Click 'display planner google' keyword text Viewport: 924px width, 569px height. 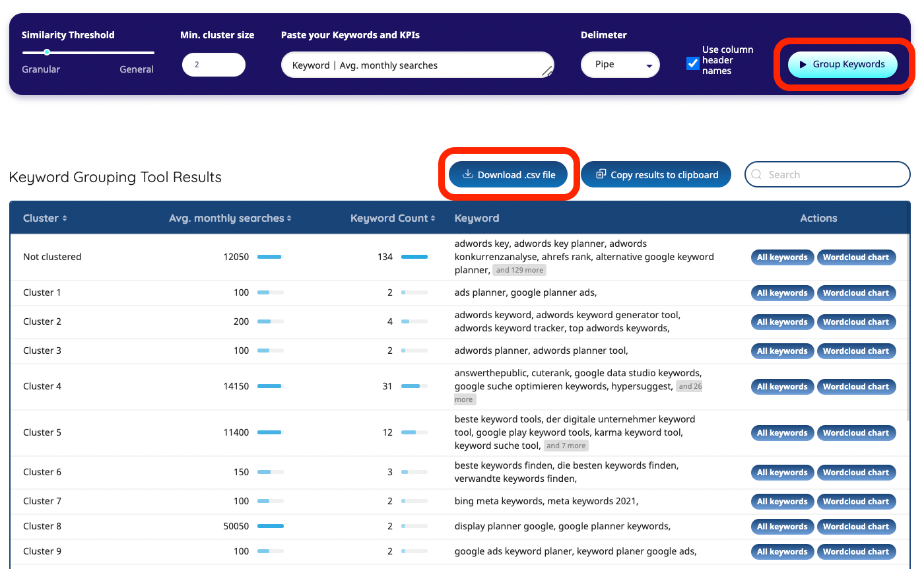[505, 526]
